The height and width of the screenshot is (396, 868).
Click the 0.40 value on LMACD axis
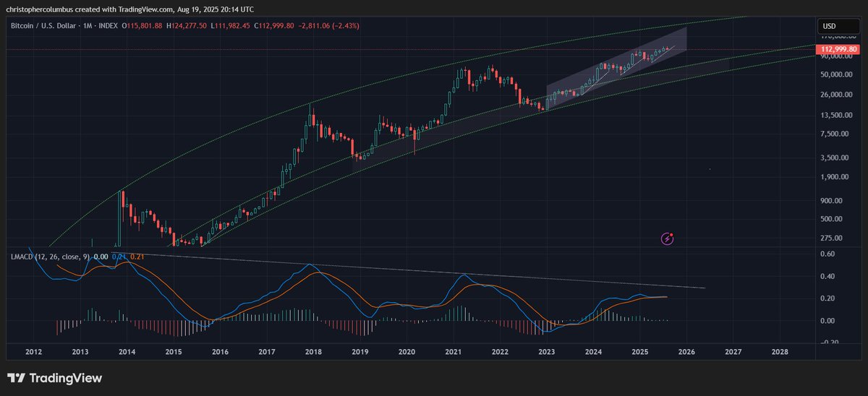pos(828,276)
